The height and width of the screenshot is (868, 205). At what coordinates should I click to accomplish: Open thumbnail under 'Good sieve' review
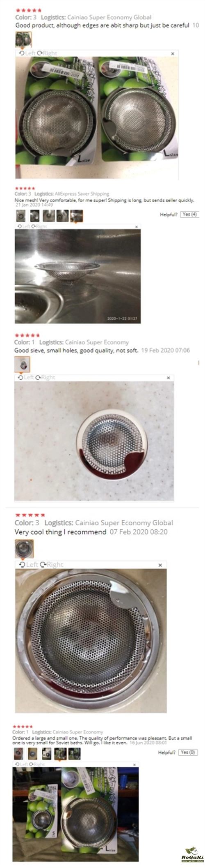click(x=22, y=364)
